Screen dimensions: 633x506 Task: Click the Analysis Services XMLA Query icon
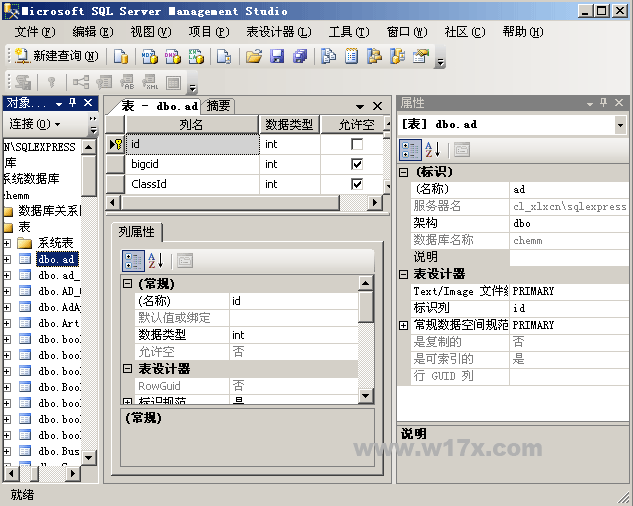pyautogui.click(x=196, y=56)
